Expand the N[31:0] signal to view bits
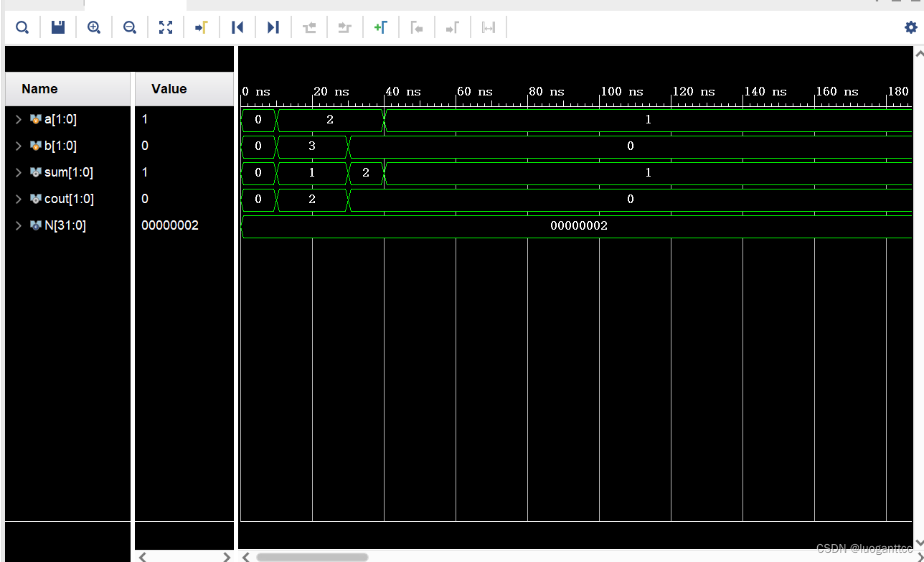 click(18, 225)
